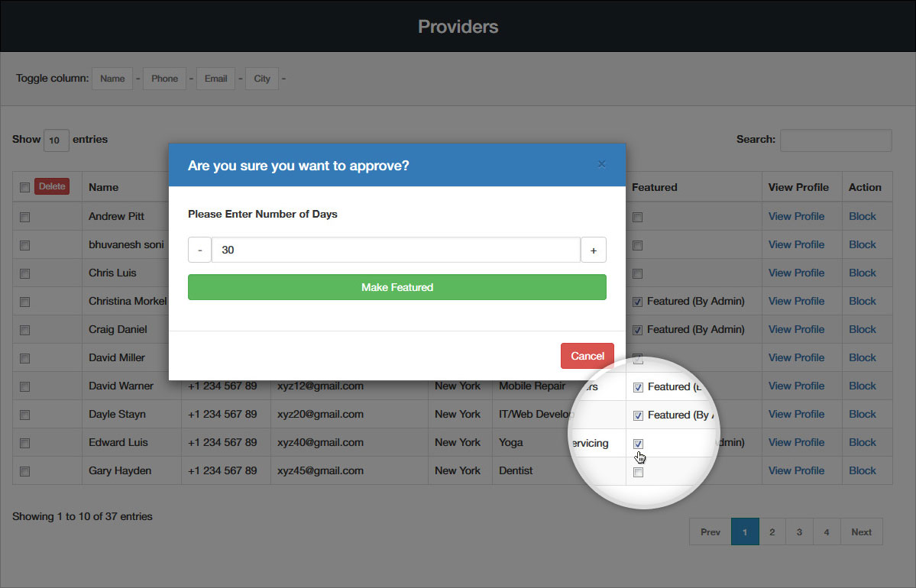Toggle the Name column visibility

click(x=112, y=79)
